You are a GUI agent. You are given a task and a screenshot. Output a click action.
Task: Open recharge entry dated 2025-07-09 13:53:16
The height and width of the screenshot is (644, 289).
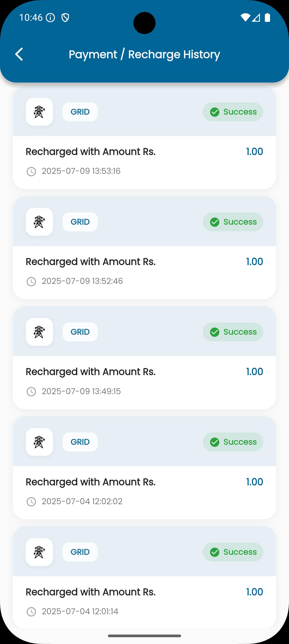[x=144, y=138]
